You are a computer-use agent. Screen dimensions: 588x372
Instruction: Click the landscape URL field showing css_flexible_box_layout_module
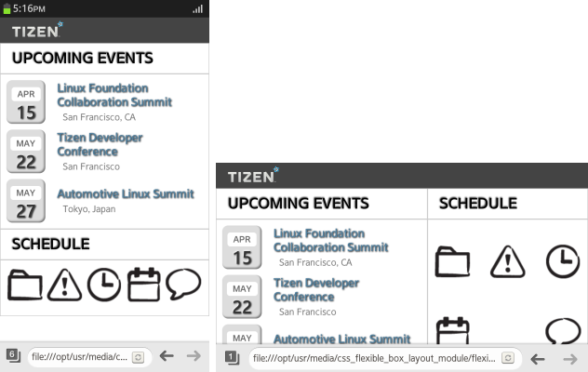click(374, 357)
